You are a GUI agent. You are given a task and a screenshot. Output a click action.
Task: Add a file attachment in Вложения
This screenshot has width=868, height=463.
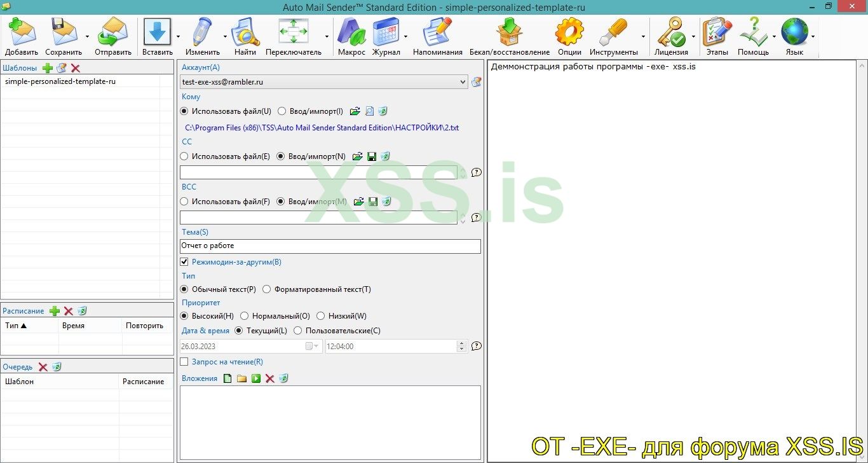(x=227, y=378)
